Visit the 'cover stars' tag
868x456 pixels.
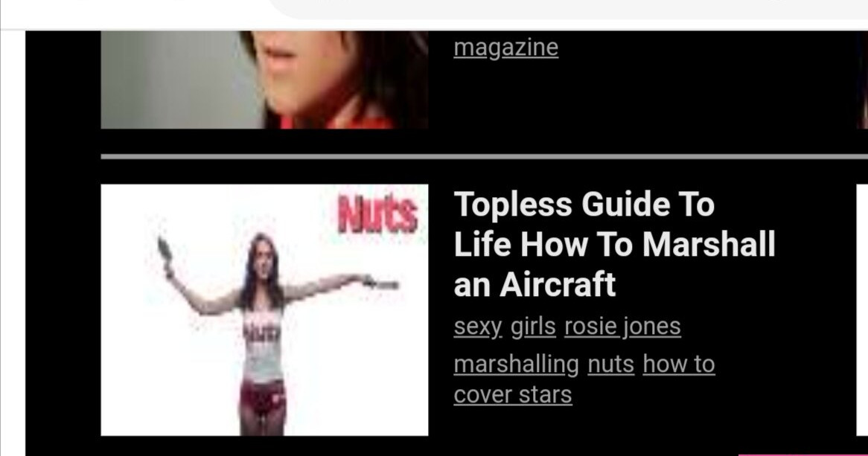coord(513,395)
